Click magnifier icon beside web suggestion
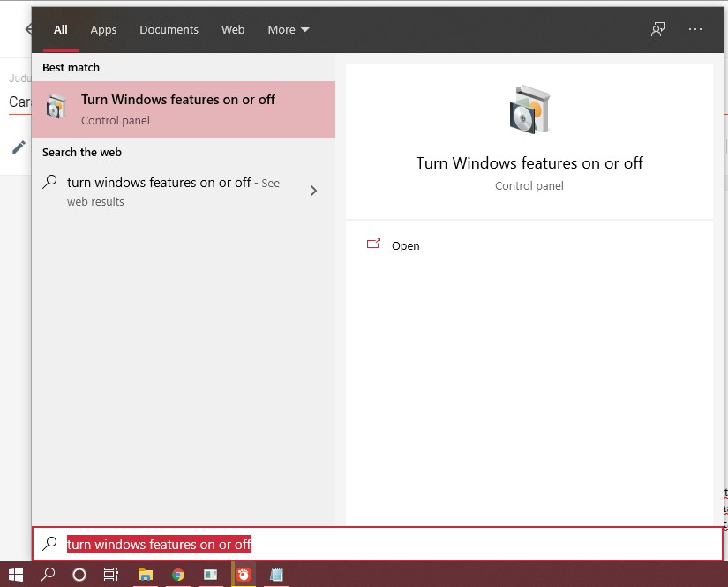Viewport: 728px width, 587px height. 49,182
